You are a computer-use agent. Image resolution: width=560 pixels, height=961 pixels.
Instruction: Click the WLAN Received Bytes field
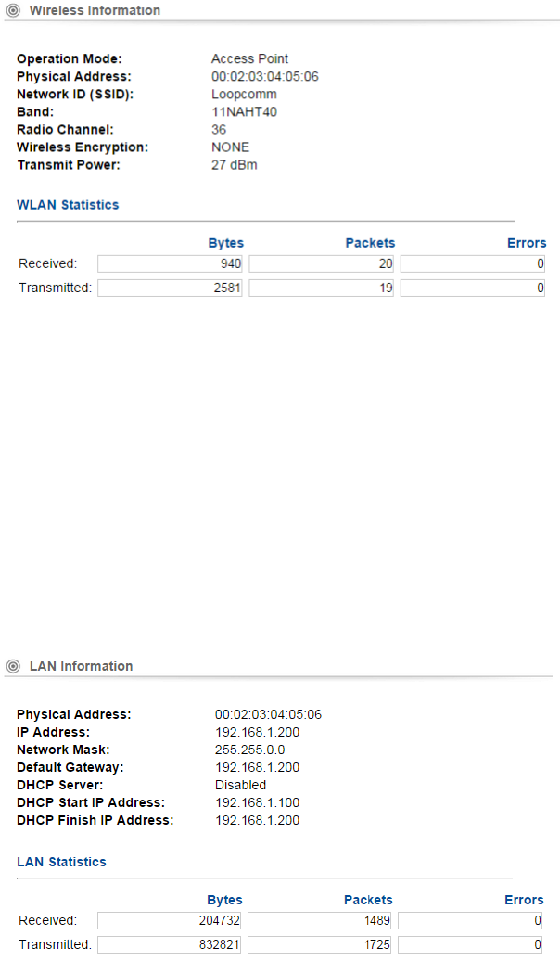click(170, 264)
